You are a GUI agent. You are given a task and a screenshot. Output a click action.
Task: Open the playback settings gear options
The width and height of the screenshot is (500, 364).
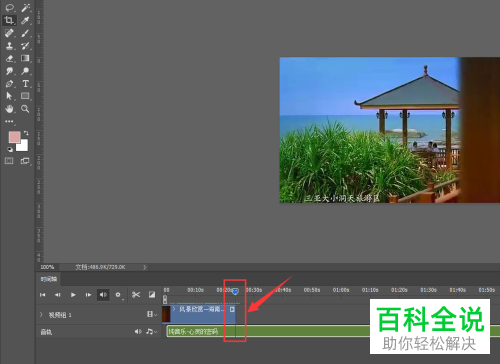point(118,295)
